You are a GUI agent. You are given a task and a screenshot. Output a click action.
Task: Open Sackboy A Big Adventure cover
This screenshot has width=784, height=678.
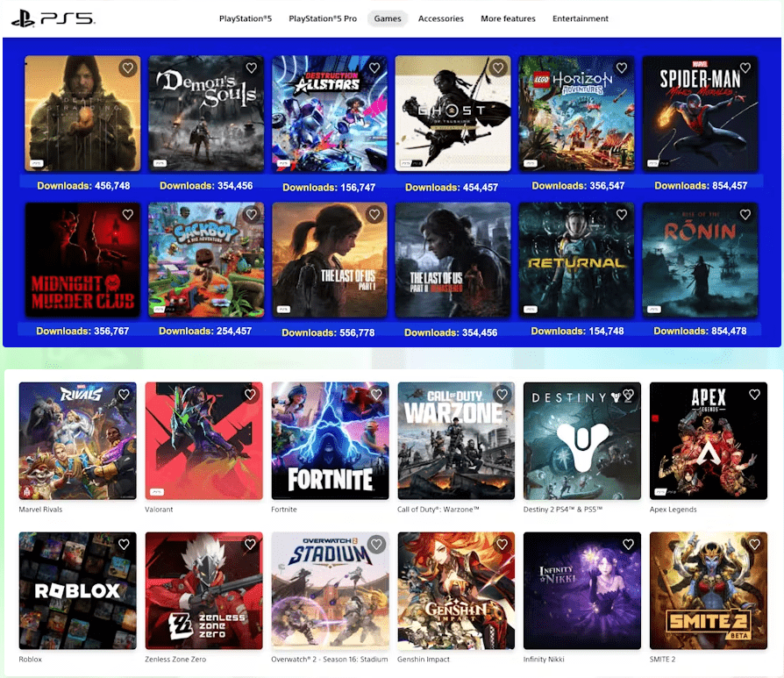click(x=206, y=260)
